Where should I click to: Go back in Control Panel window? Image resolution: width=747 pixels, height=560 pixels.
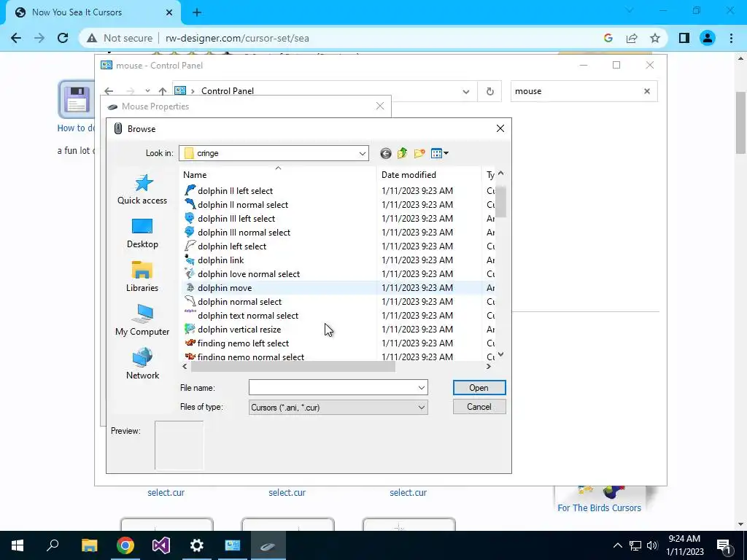click(x=109, y=91)
